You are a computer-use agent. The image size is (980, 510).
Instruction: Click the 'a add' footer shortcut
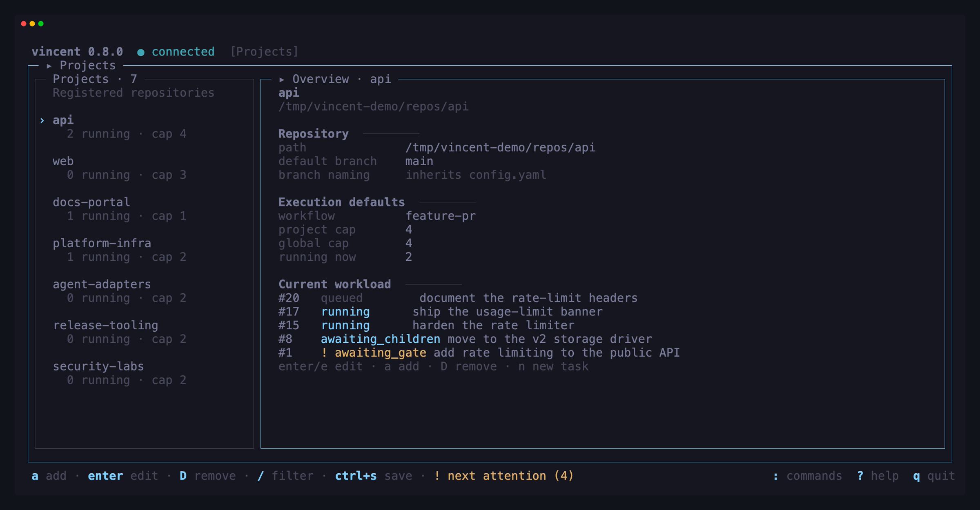tap(49, 476)
